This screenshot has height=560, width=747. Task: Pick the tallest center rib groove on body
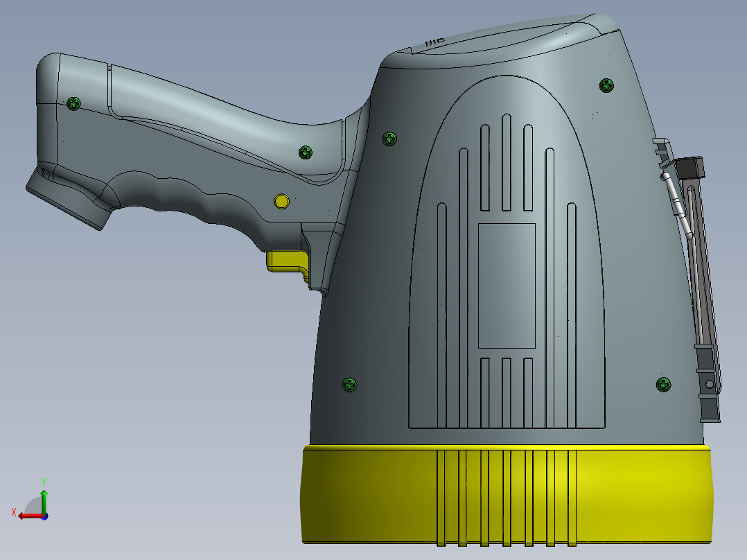tap(507, 162)
